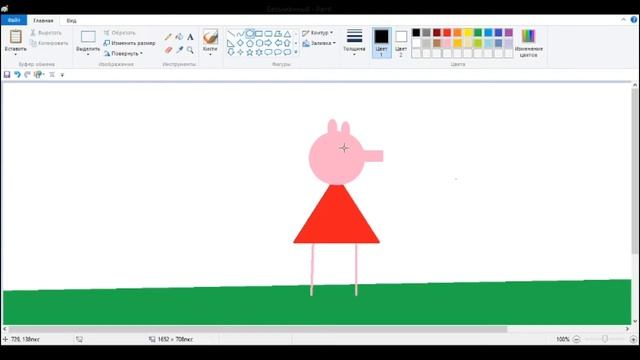Switch to the Главная tab

pos(43,20)
